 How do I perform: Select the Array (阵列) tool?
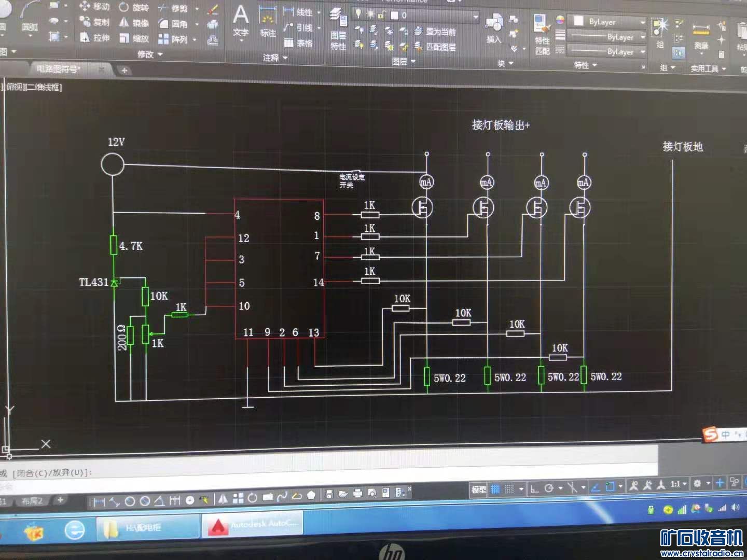pos(173,39)
